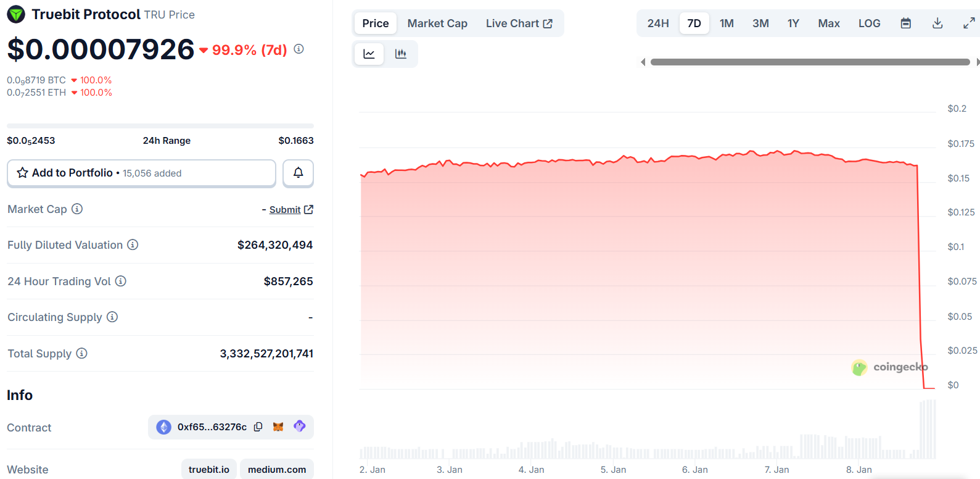
Task: Click the 24 hour volume value $857,265
Action: pyautogui.click(x=288, y=281)
